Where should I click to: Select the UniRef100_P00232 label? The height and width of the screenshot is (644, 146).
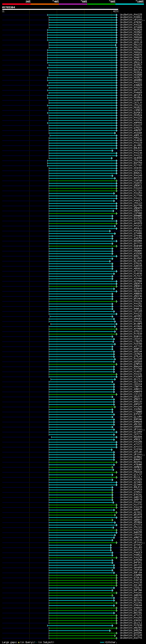(x=131, y=314)
